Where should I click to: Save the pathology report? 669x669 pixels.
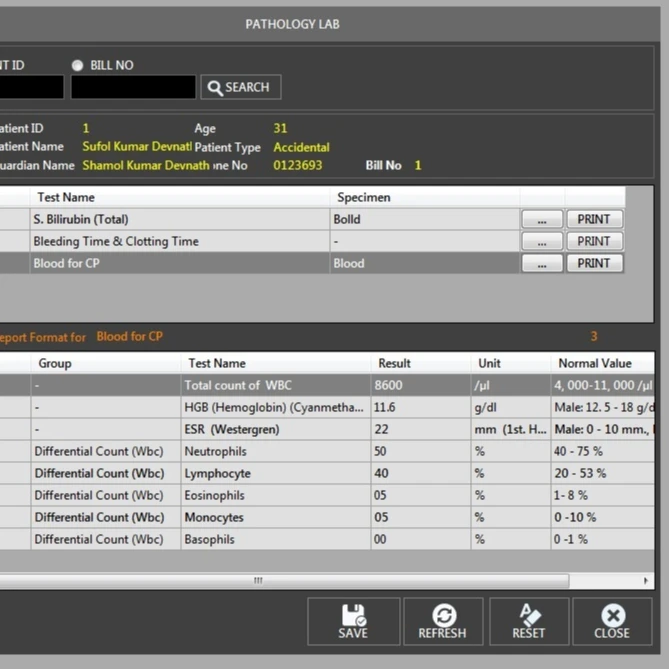[x=353, y=621]
